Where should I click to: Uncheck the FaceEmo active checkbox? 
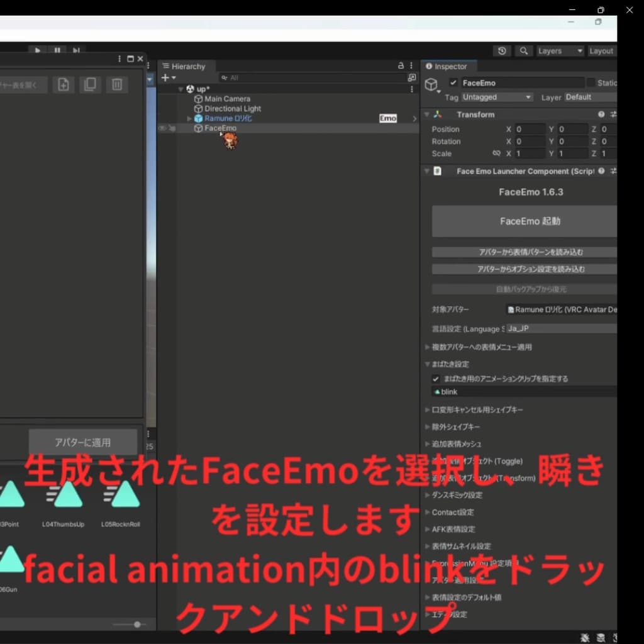pyautogui.click(x=453, y=83)
